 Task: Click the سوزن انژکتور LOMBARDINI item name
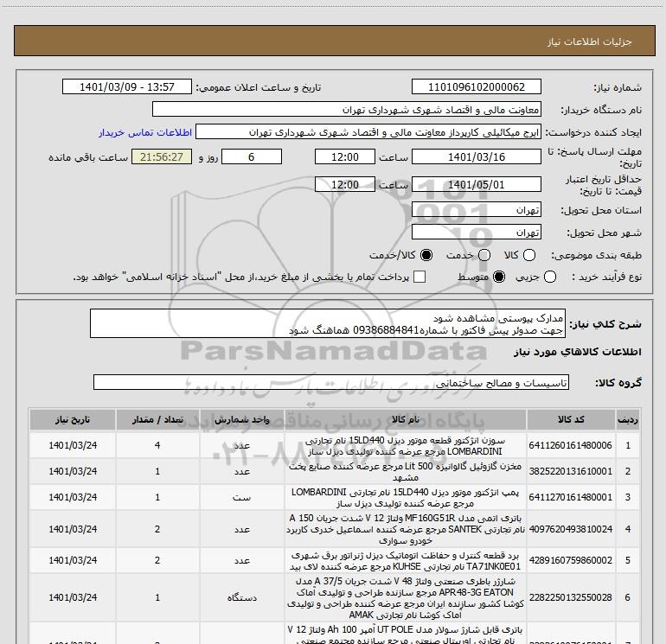[x=405, y=446]
